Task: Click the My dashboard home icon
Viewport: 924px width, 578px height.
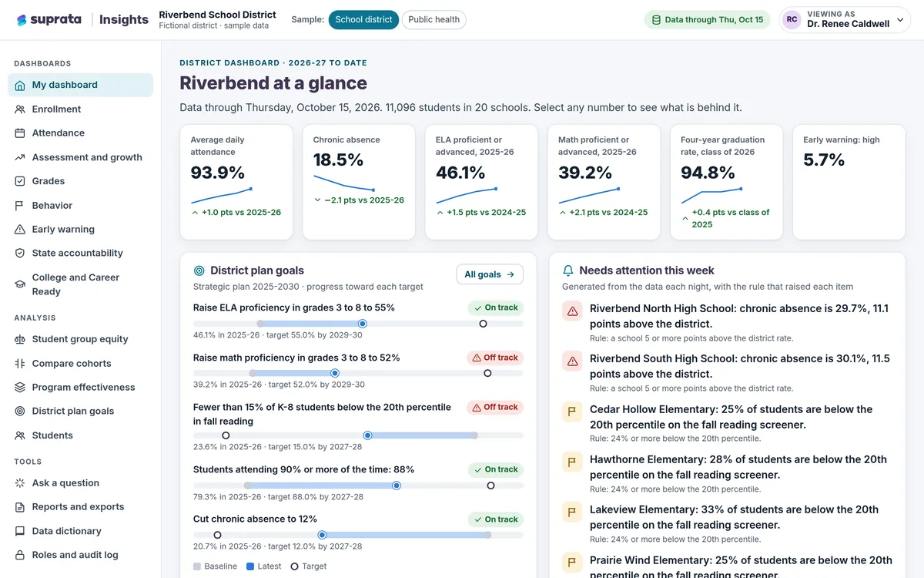Action: (x=20, y=86)
